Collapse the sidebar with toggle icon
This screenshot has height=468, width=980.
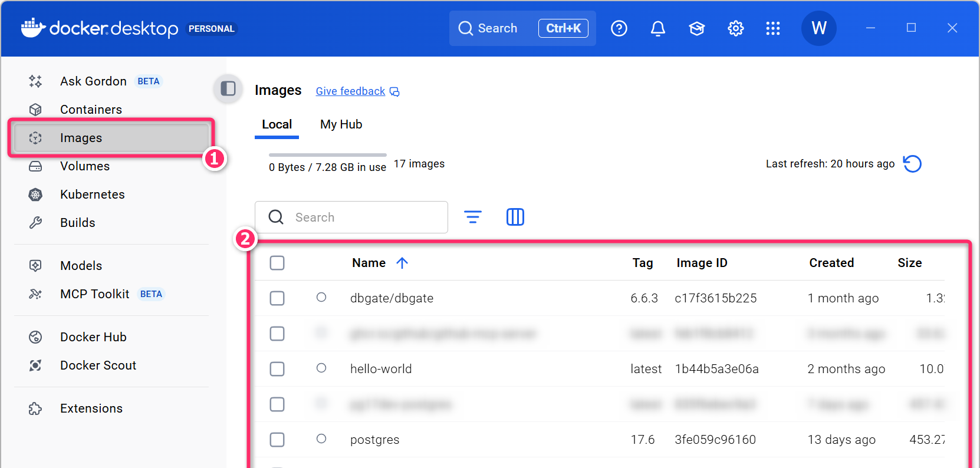point(228,88)
